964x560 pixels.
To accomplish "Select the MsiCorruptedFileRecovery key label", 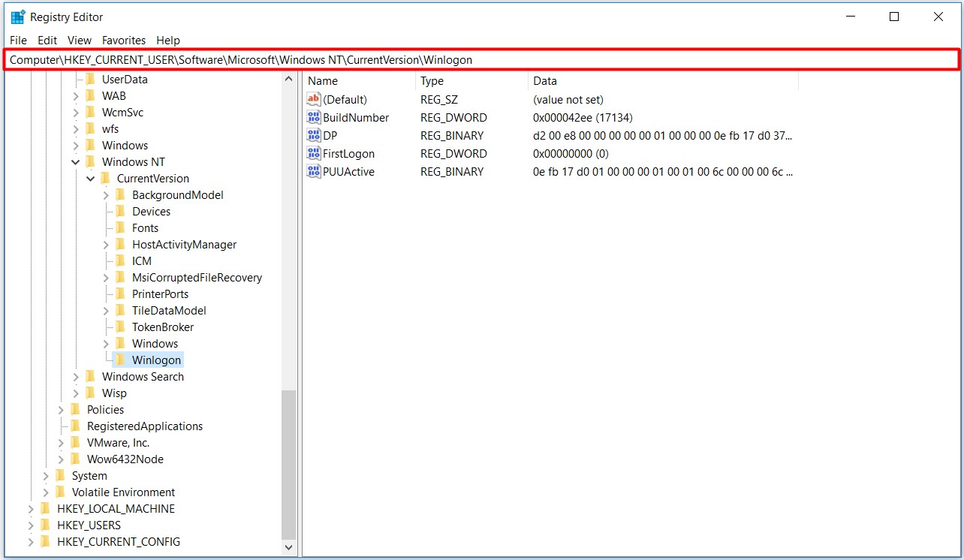I will pos(197,277).
